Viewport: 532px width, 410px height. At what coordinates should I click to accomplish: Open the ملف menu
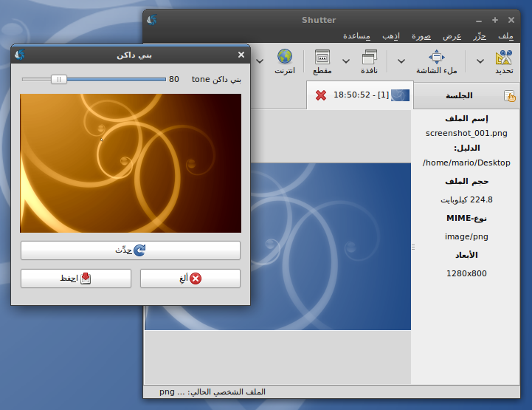point(506,36)
